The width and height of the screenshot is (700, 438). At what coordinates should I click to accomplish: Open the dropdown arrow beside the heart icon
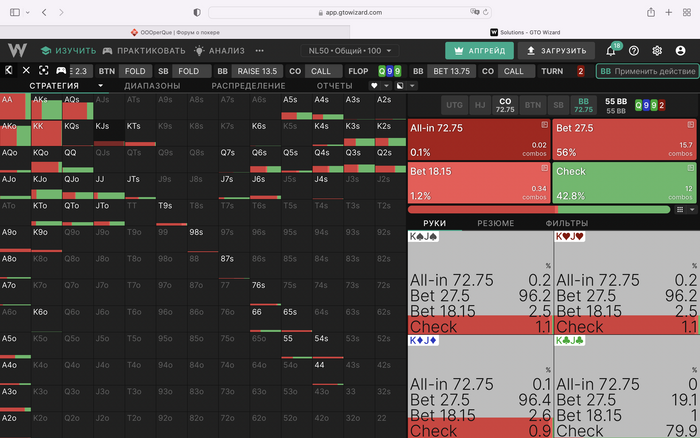[386, 85]
